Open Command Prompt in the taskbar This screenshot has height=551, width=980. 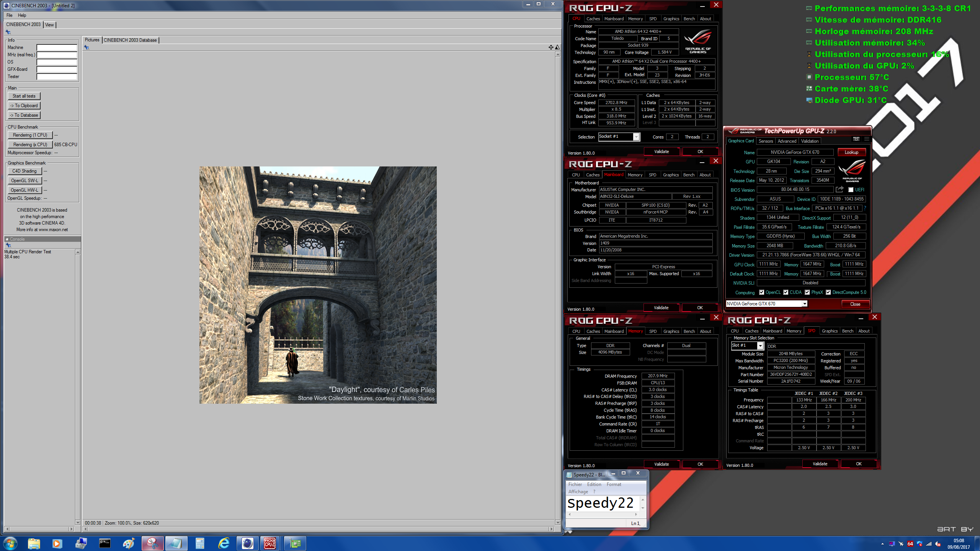coord(105,543)
